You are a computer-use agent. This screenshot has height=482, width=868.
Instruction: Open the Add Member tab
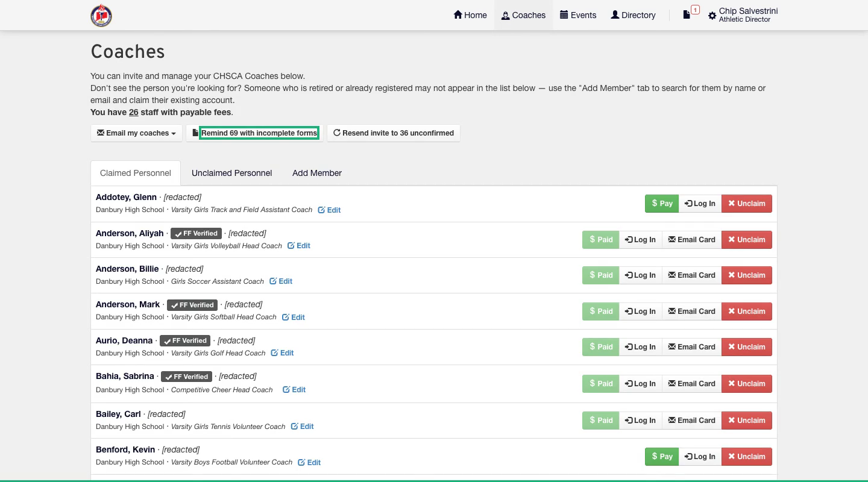[317, 173]
